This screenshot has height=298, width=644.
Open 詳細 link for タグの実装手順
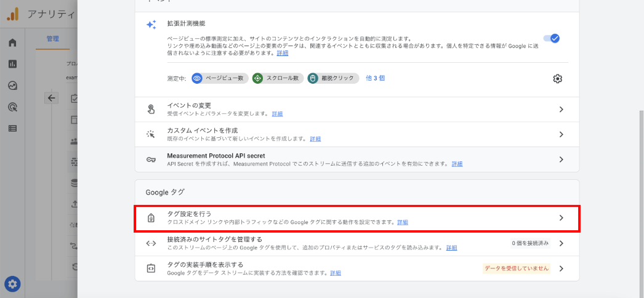click(x=335, y=273)
